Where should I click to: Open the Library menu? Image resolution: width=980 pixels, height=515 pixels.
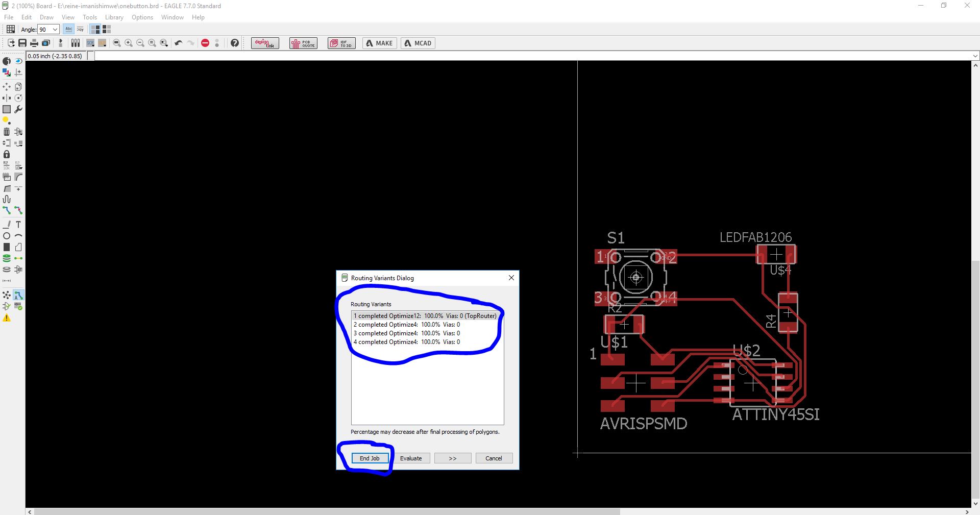coord(114,17)
